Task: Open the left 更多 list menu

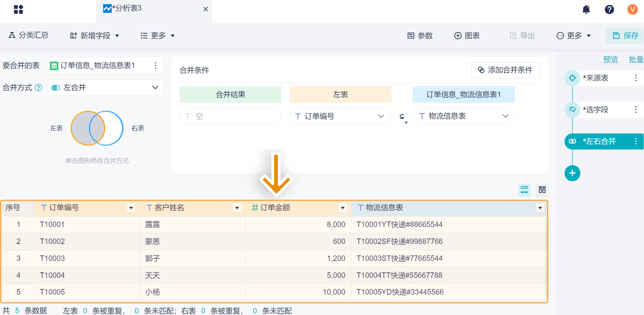Action: coord(158,36)
